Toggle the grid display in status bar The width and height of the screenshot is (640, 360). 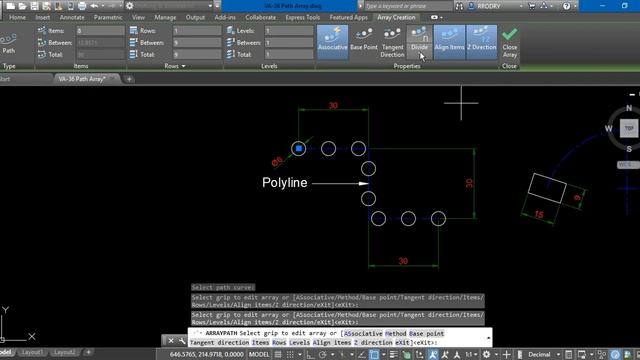coord(278,354)
